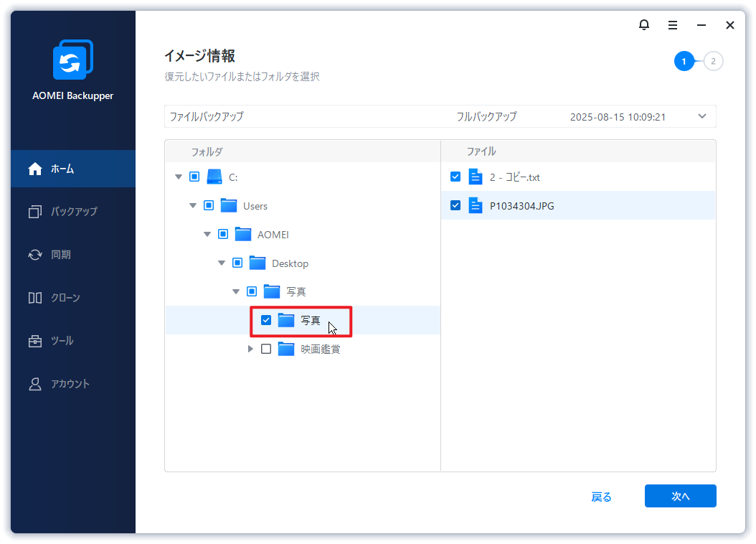Select the フルバックアップ version entry
The width and height of the screenshot is (756, 544).
(x=486, y=117)
